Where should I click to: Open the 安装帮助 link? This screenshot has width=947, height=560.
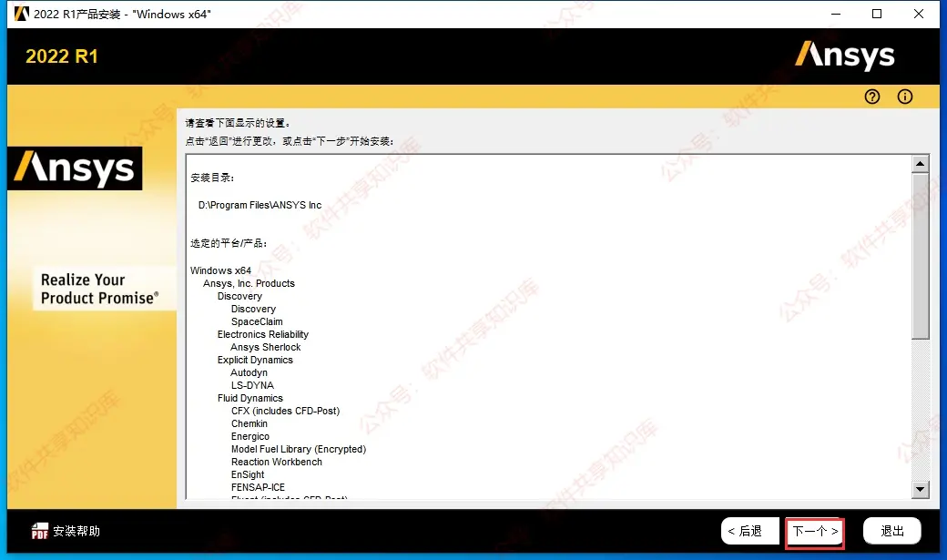pos(76,531)
